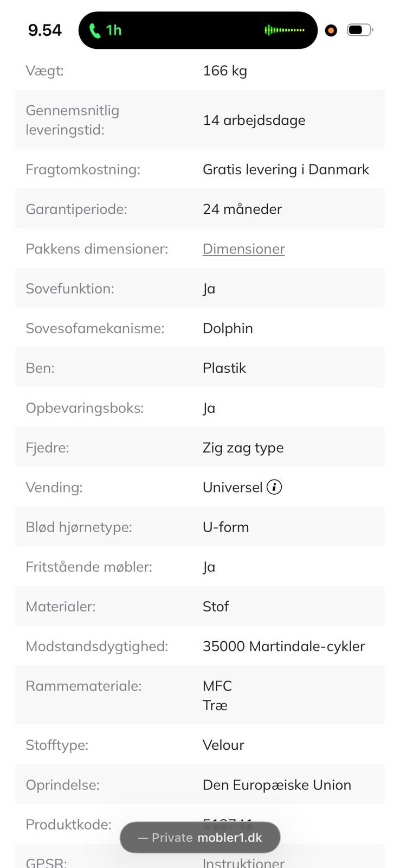Image resolution: width=400 pixels, height=868 pixels.
Task: Tap the Fjedre Zig zag type value
Action: click(243, 448)
